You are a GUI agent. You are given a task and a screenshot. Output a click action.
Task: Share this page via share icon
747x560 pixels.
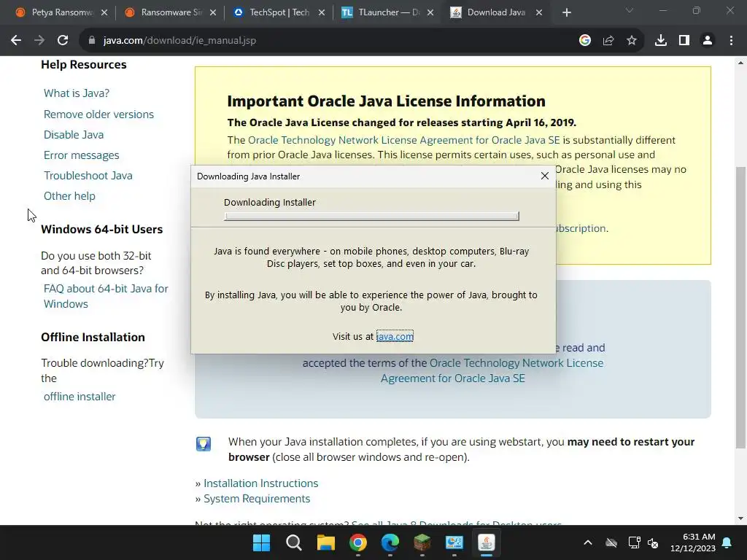(x=608, y=41)
